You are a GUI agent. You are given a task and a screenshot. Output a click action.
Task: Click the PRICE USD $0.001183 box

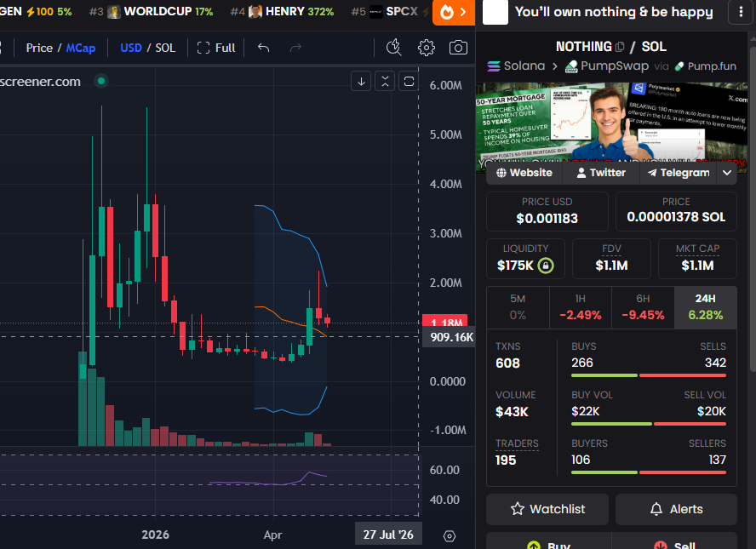[x=547, y=211]
